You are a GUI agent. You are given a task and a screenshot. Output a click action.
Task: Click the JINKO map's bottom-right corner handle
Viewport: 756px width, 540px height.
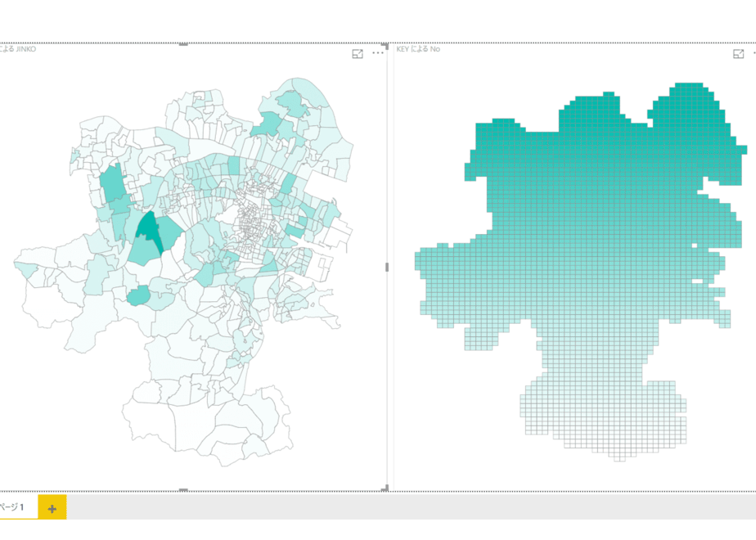pos(385,488)
